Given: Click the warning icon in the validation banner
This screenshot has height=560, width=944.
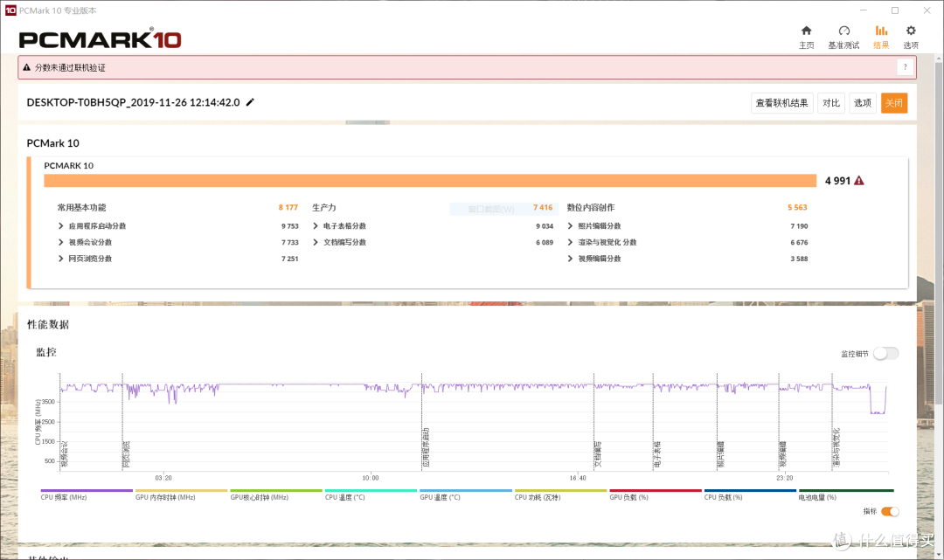Looking at the screenshot, I should coord(26,67).
